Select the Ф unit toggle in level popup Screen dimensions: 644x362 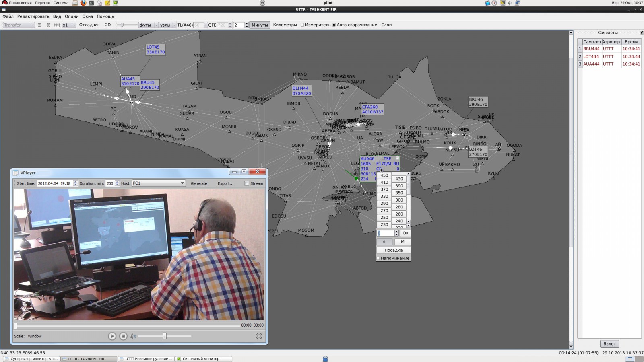(x=385, y=242)
